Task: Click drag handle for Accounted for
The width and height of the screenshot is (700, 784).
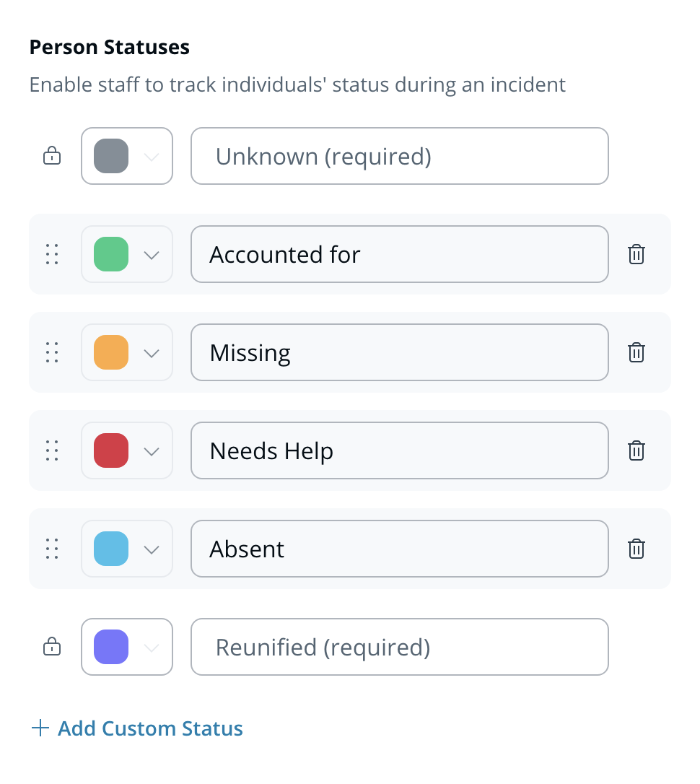Action: coord(52,254)
